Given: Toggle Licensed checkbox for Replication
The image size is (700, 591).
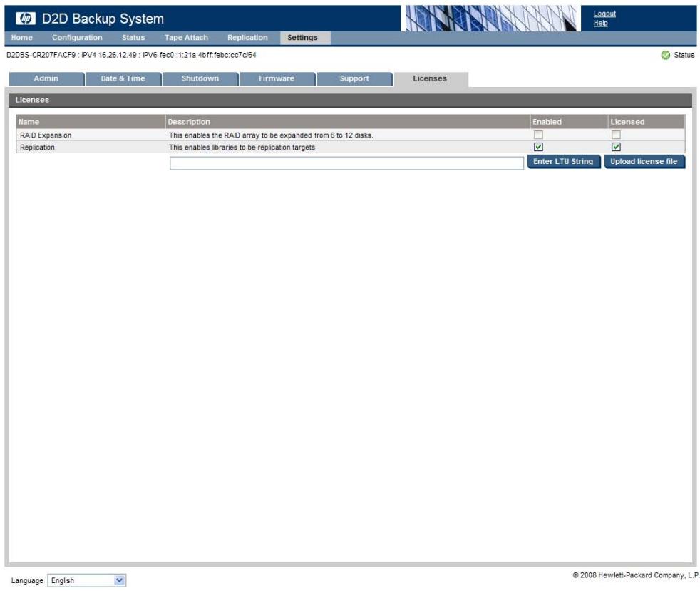Looking at the screenshot, I should (616, 147).
